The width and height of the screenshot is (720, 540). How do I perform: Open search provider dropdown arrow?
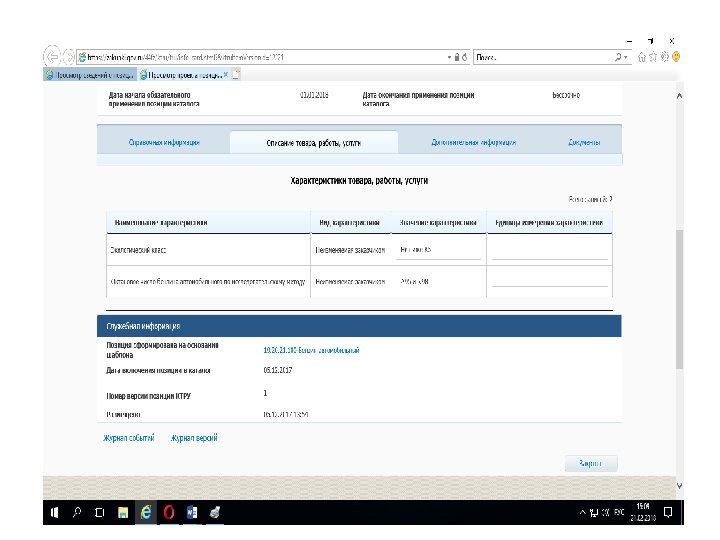click(626, 57)
